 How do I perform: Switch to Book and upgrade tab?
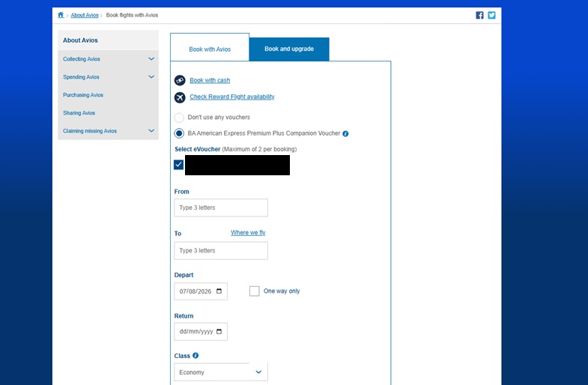point(289,49)
